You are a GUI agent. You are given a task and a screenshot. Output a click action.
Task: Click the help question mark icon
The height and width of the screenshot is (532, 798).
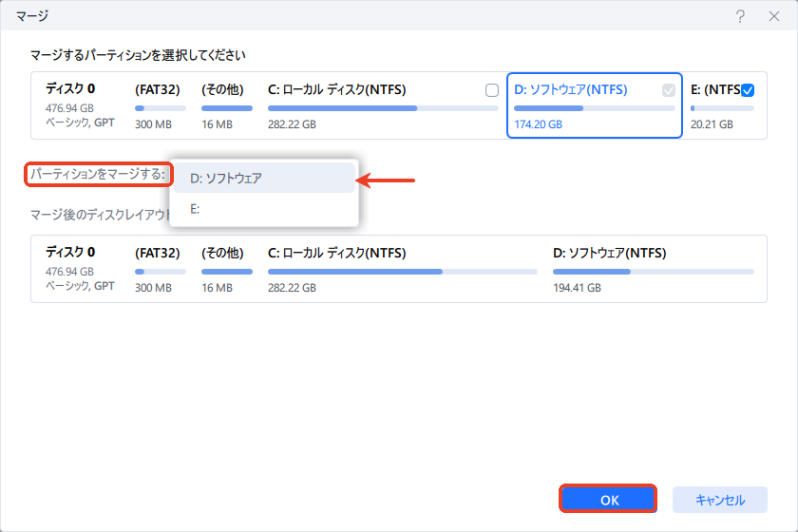click(740, 16)
